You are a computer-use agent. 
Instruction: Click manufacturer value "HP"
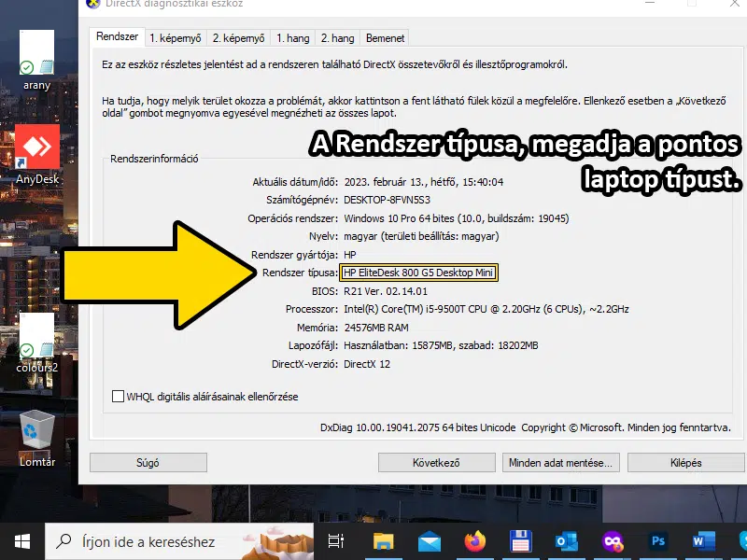click(x=349, y=255)
